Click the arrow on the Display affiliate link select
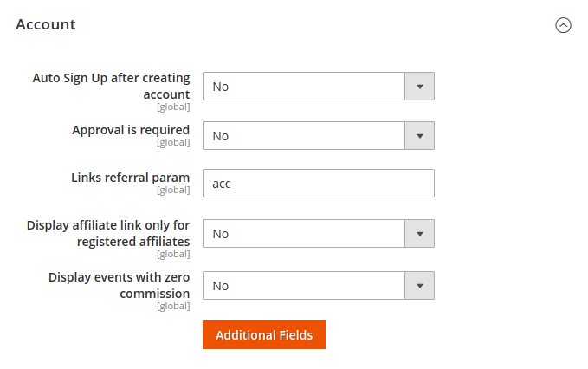 420,234
